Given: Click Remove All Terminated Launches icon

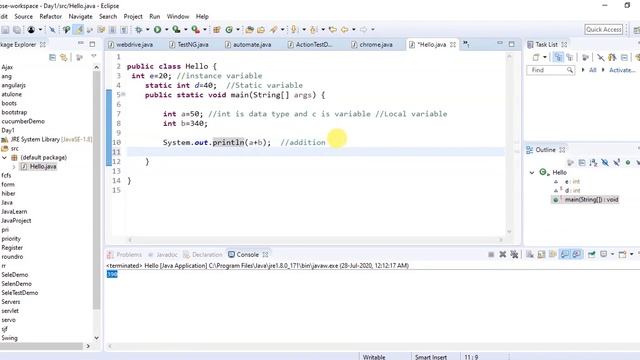Looking at the screenshot, I should (514, 254).
